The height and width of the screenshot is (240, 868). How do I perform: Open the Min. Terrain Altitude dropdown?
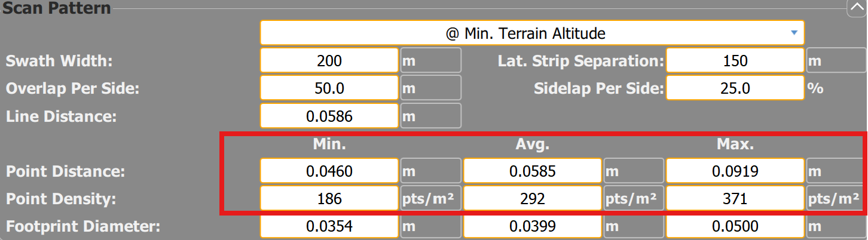pyautogui.click(x=531, y=33)
